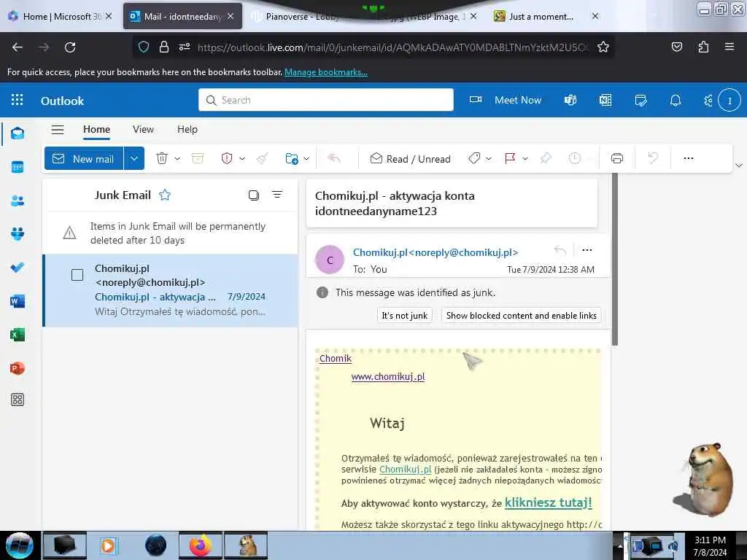Click the It's not junk button
The height and width of the screenshot is (560, 747).
click(404, 315)
